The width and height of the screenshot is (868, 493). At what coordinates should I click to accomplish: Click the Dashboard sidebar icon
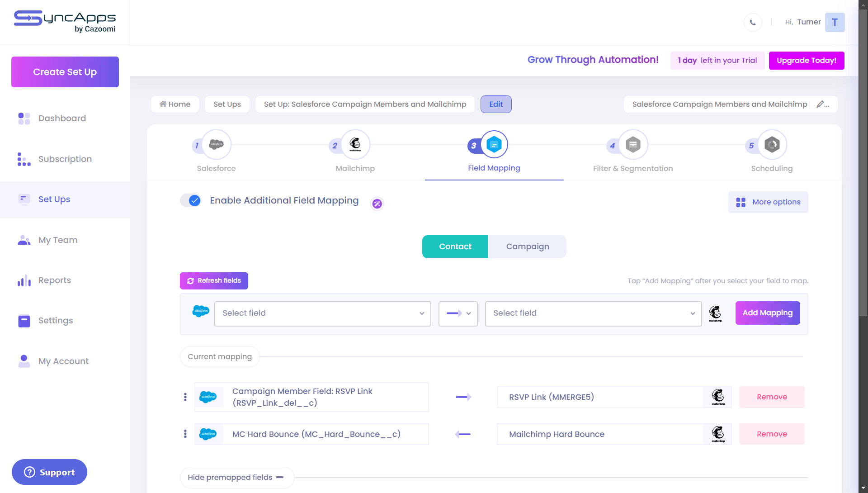tap(24, 119)
